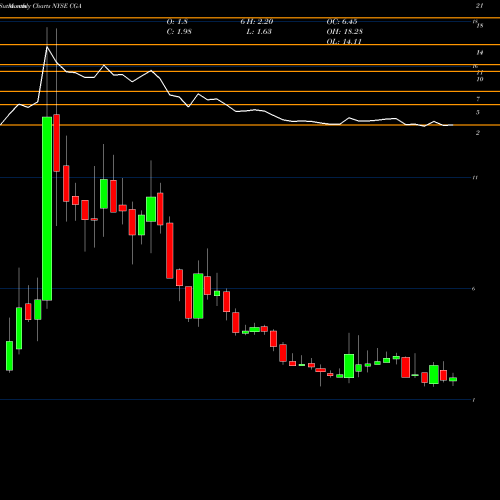The width and height of the screenshot is (500, 500).
Task: Click the 'OH: 18.28' value
Action: (344, 32)
